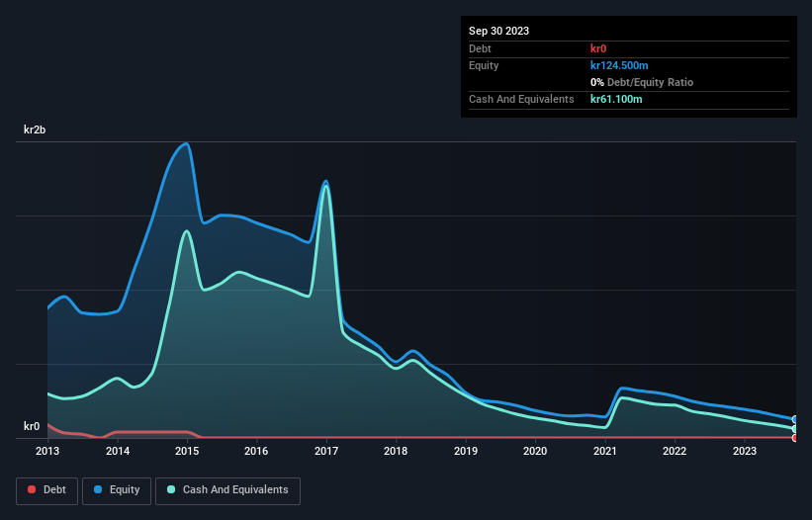The image size is (812, 520).
Task: Click the 2016 x-axis label
Action: (x=256, y=451)
